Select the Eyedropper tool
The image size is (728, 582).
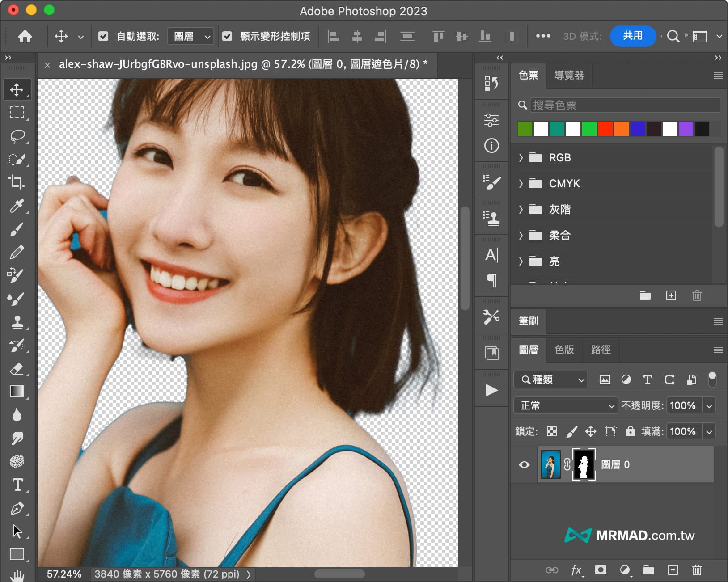click(17, 206)
